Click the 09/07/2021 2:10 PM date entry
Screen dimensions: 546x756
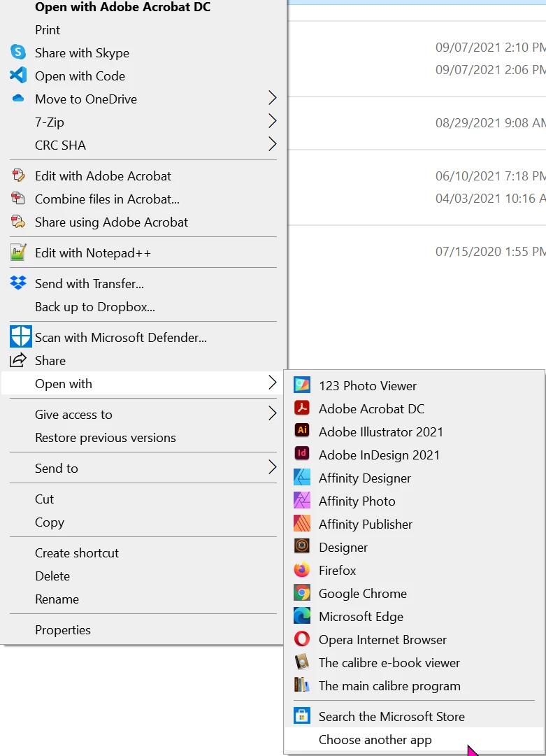490,48
